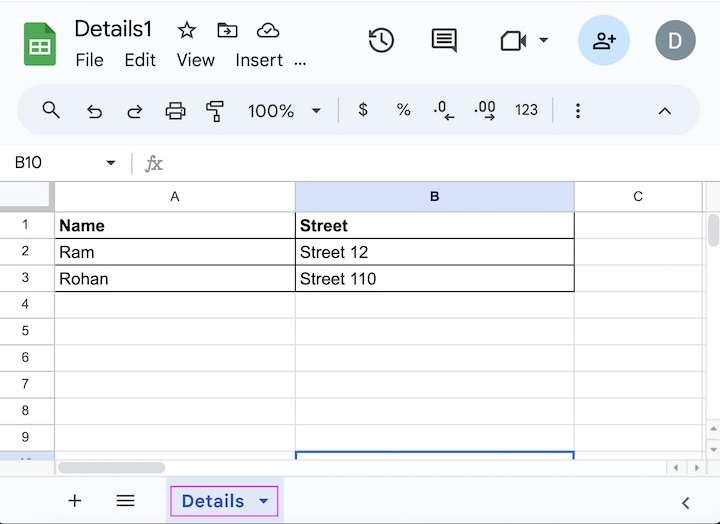Viewport: 720px width, 524px height.
Task: Click the undo arrow icon
Action: coord(94,111)
